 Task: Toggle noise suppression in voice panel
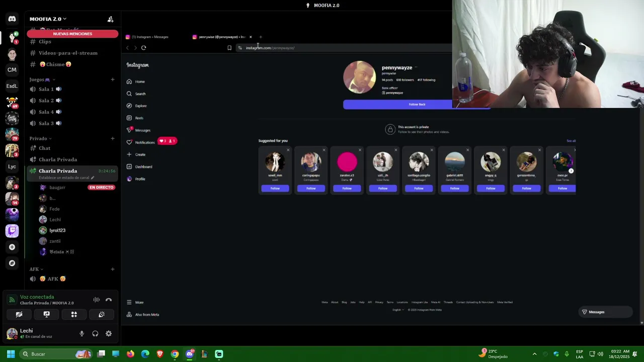click(96, 300)
